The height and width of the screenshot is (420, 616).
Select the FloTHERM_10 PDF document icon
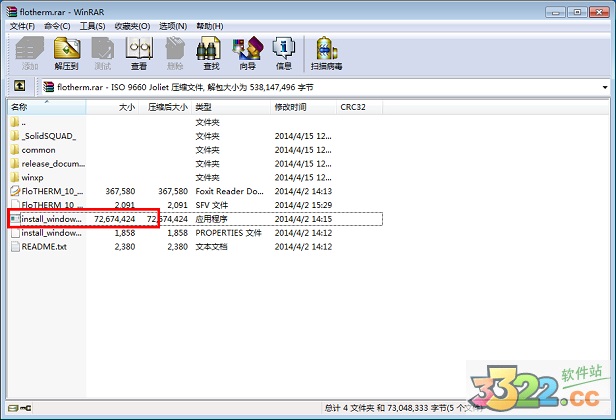click(15, 191)
